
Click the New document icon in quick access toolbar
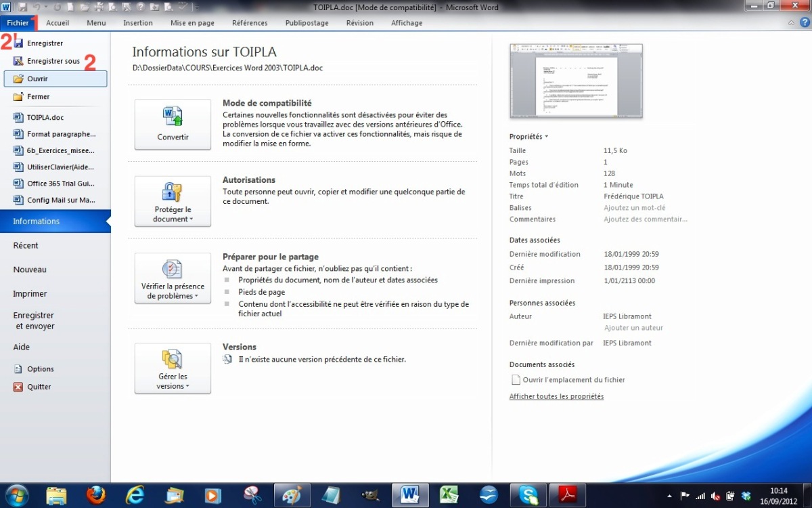(70, 7)
